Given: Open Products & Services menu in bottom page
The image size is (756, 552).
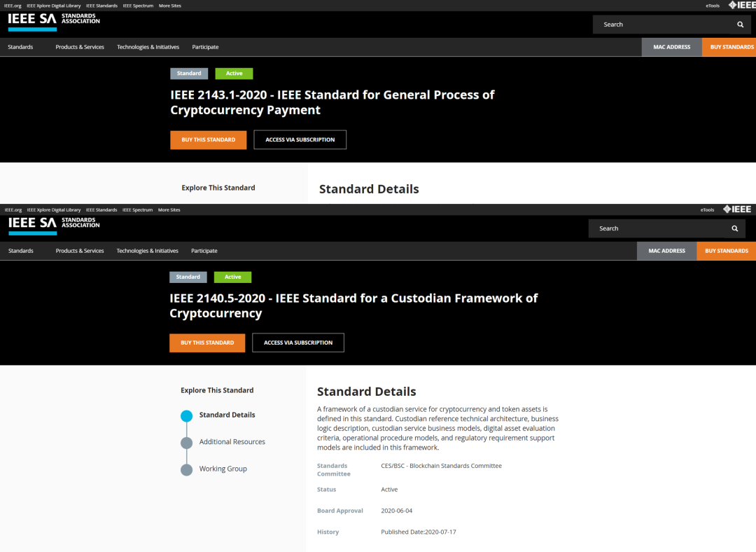Looking at the screenshot, I should click(80, 251).
